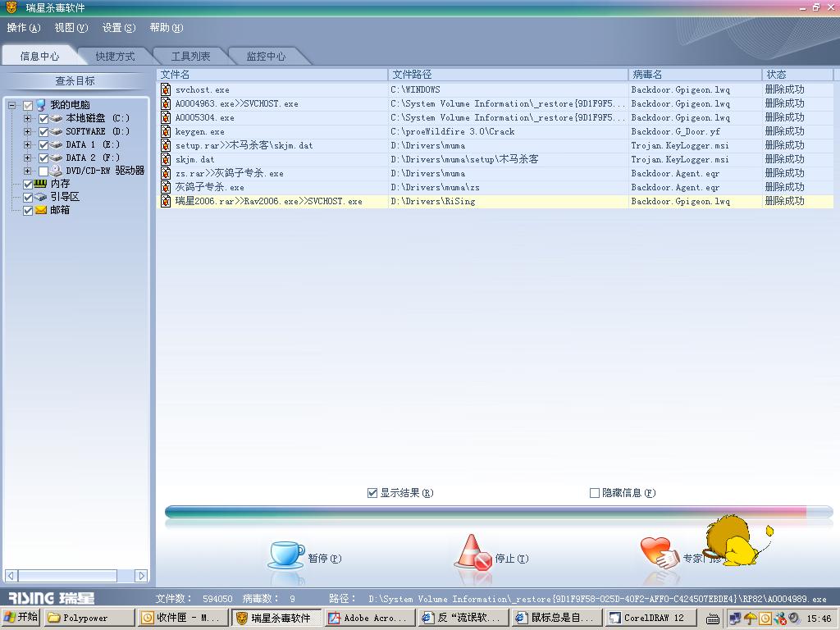This screenshot has width=840, height=630.
Task: Uncheck the 显示结果 checkbox
Action: [x=372, y=493]
